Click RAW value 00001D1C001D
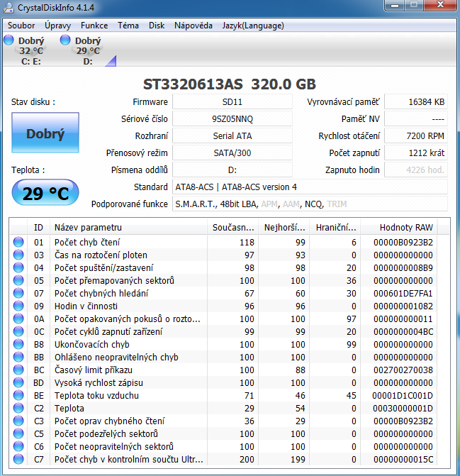460x476 pixels. pos(403,395)
